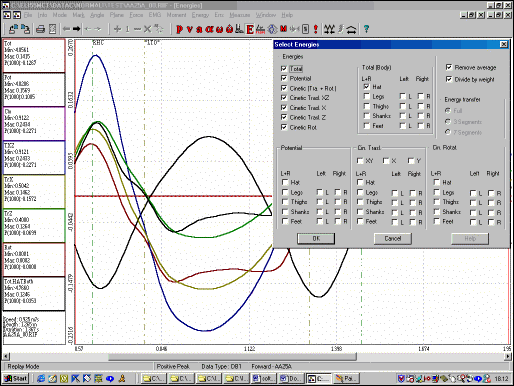Select the highlighted E energies icon
514x386 pixels.
tap(250, 29)
